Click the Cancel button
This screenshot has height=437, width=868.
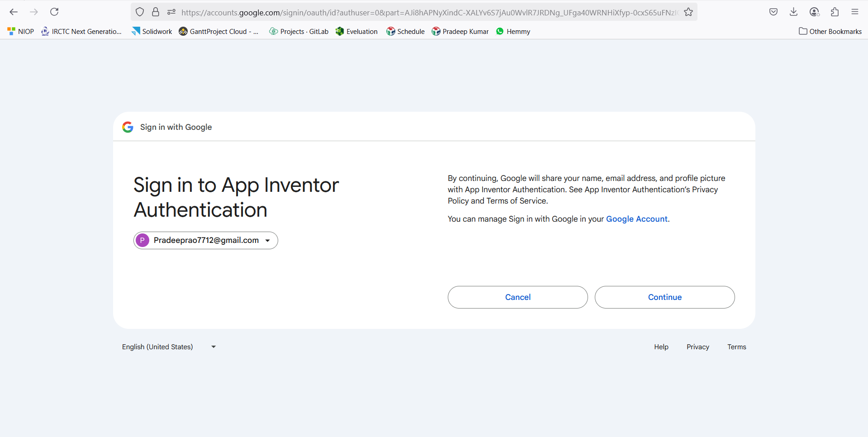coord(518,297)
